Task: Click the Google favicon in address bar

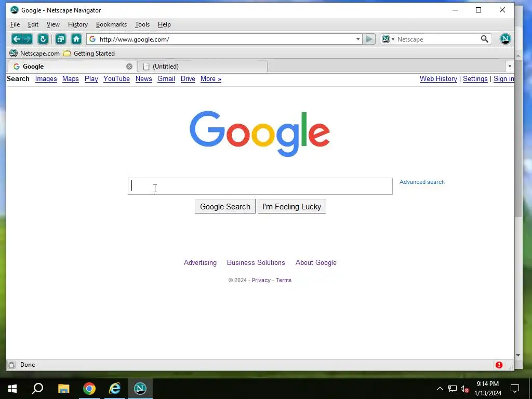Action: click(92, 39)
